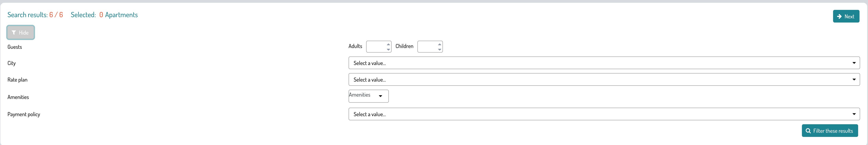The height and width of the screenshot is (145, 868).
Task: Expand the Amenities multiselect dropdown
Action: pyautogui.click(x=368, y=96)
